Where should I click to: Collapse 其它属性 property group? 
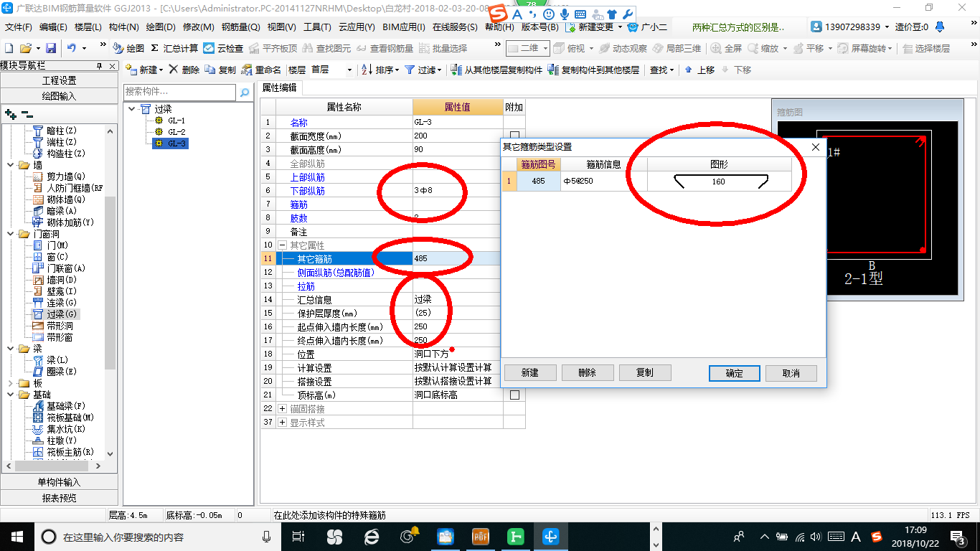(x=282, y=245)
